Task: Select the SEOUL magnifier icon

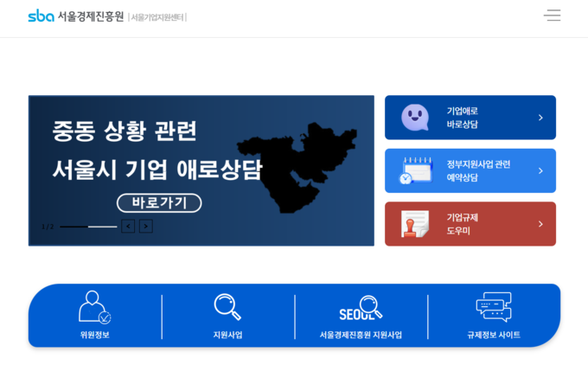Action: coord(361,308)
